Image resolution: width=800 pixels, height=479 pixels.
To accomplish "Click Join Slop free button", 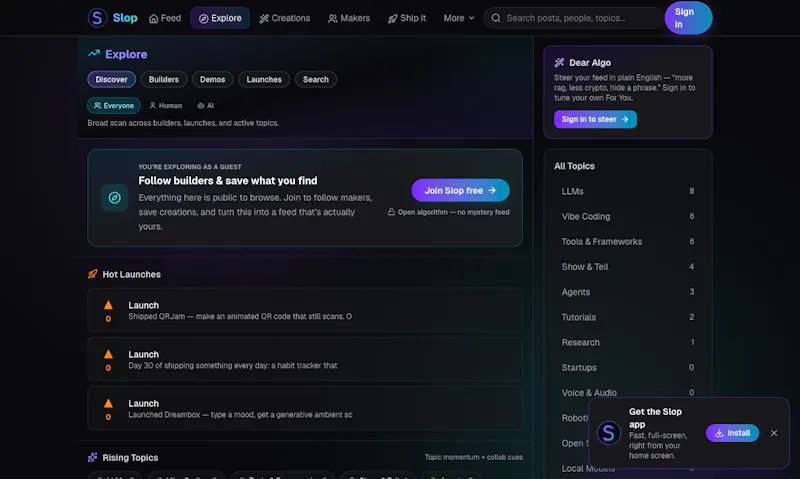I will 460,190.
